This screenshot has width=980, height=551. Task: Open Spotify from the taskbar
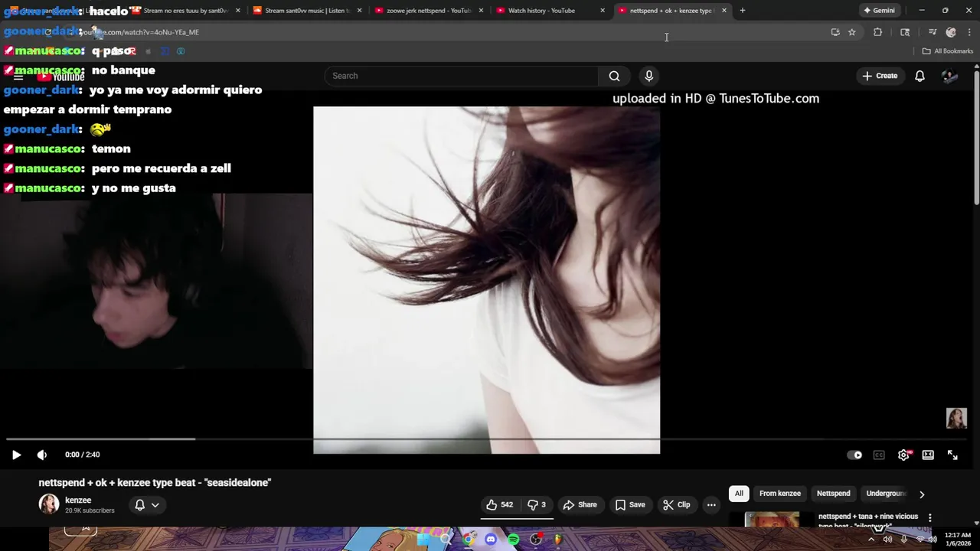point(513,540)
